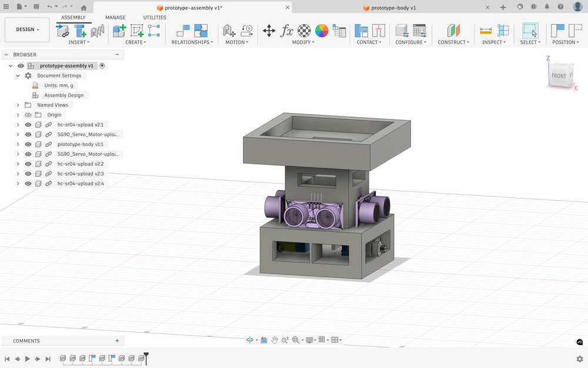
Task: Click the Home icon in the top bar
Action: click(83, 8)
